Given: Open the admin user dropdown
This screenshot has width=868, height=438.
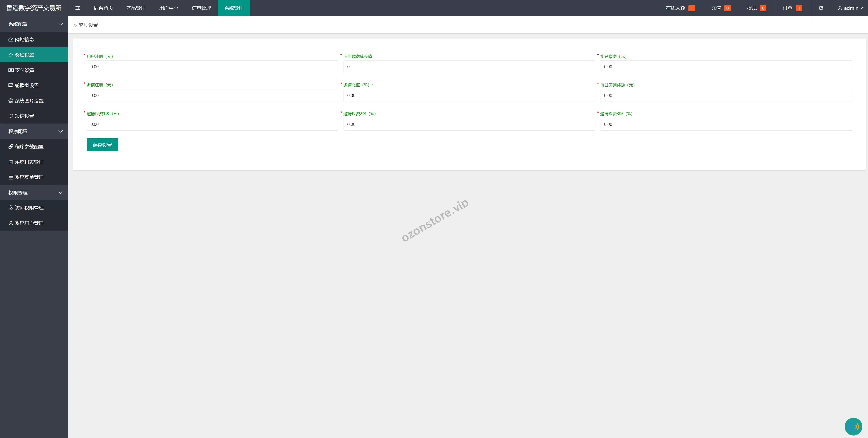Looking at the screenshot, I should 851,8.
